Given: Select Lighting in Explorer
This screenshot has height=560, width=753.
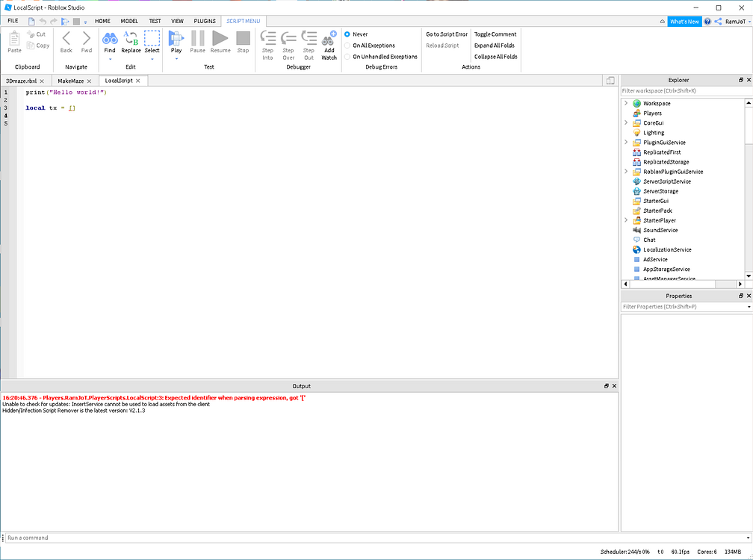Looking at the screenshot, I should pyautogui.click(x=654, y=132).
